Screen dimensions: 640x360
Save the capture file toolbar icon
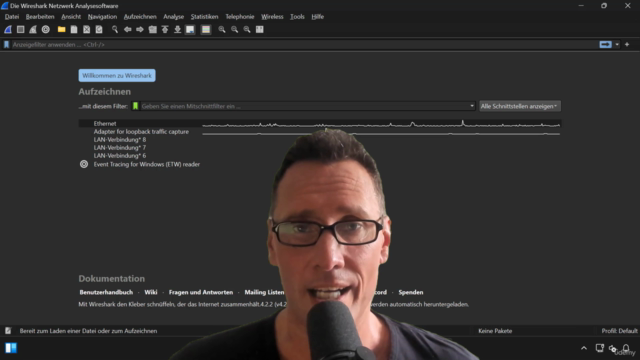pyautogui.click(x=74, y=29)
